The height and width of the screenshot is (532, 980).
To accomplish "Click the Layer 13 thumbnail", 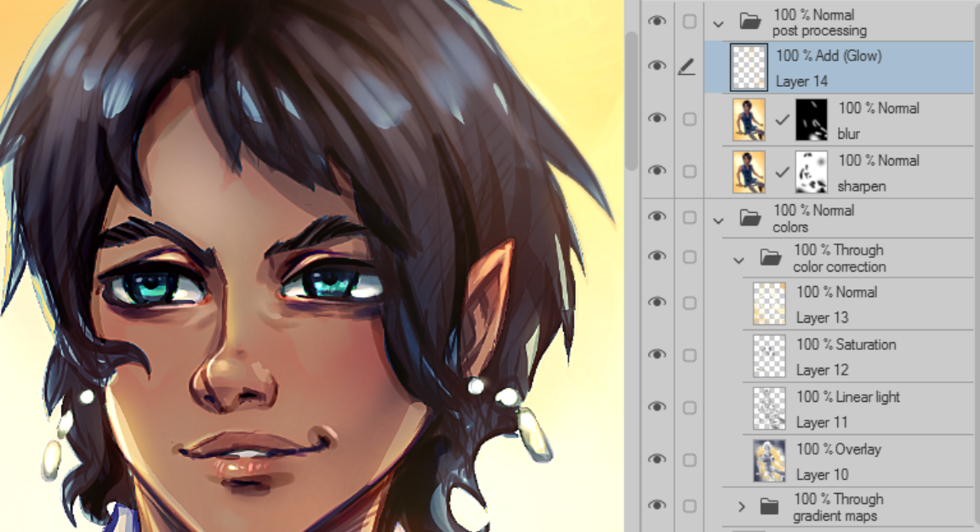I will click(x=769, y=304).
